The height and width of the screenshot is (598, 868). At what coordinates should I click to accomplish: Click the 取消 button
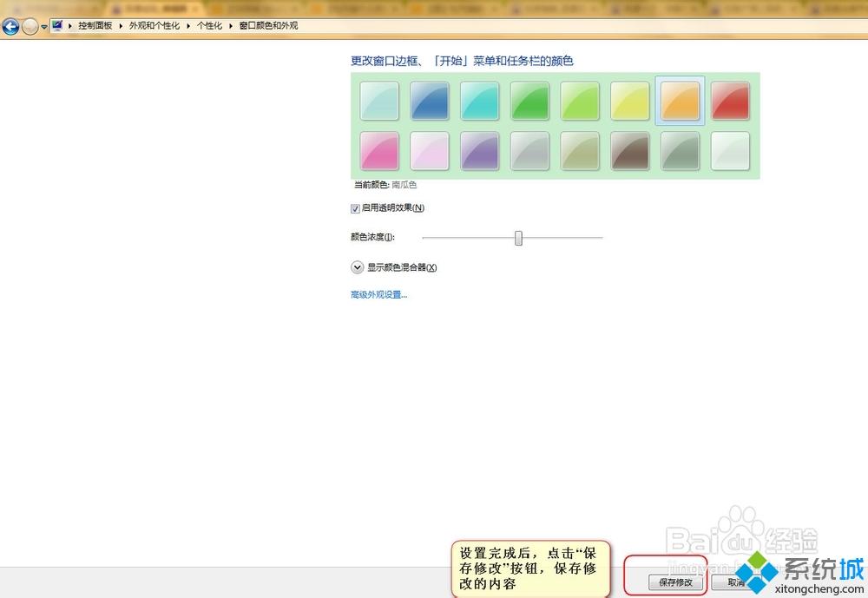click(x=736, y=582)
